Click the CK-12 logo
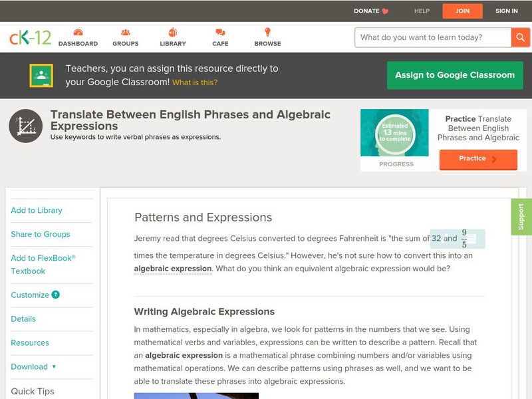 30,37
